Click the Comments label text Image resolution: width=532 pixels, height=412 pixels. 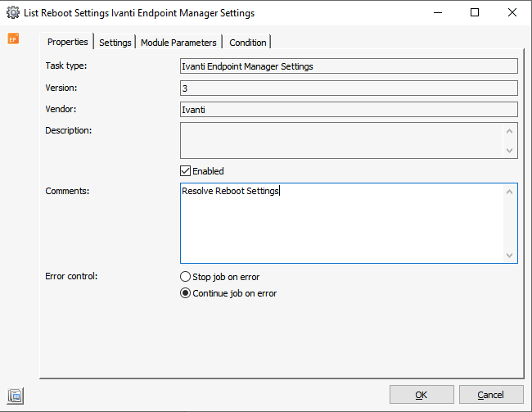[67, 191]
